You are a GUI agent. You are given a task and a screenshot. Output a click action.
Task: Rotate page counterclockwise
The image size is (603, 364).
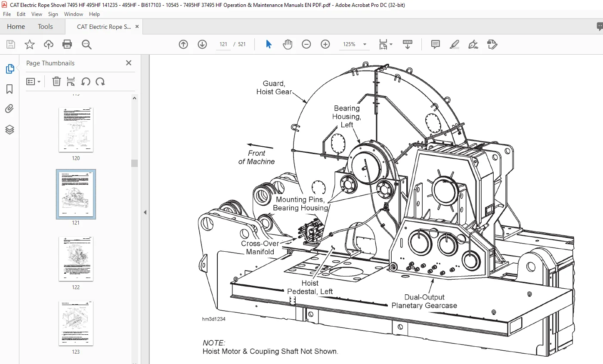click(x=86, y=81)
